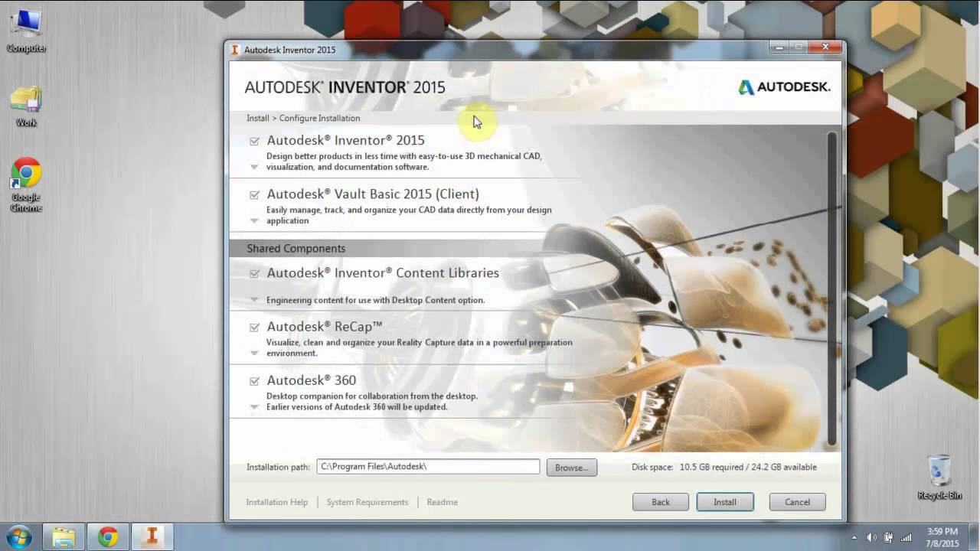Select Inventor installer taskbar icon
The height and width of the screenshot is (551, 980).
point(152,536)
